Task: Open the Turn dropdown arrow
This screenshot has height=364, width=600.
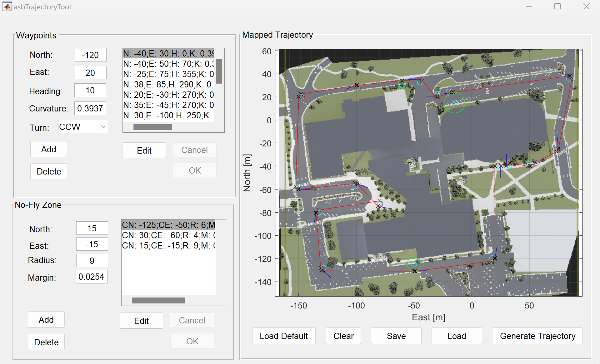Action: (x=103, y=126)
